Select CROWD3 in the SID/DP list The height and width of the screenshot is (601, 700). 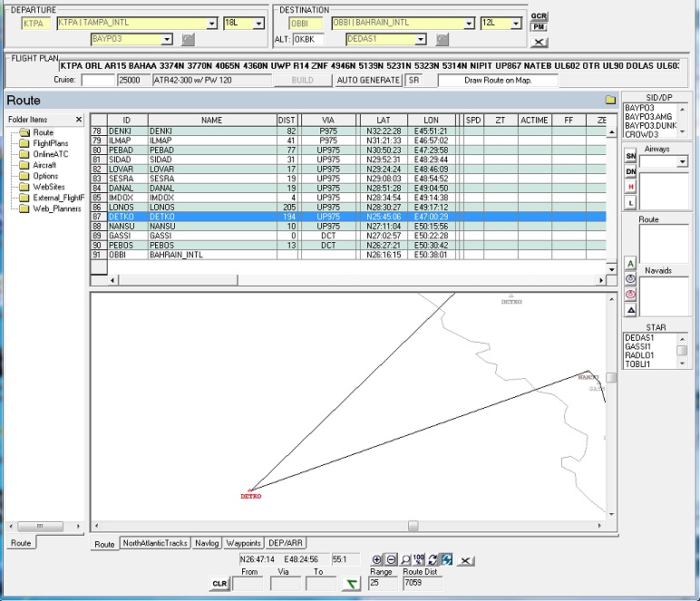[x=641, y=134]
